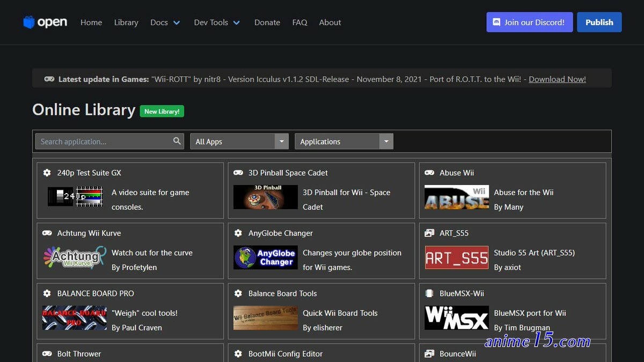Open the BounceWii title
Image resolution: width=644 pixels, height=362 pixels.
tap(458, 354)
